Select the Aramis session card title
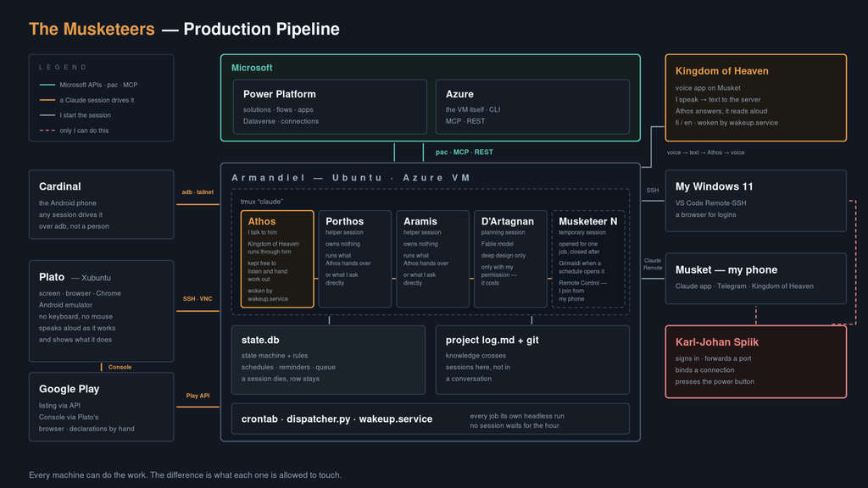The height and width of the screenshot is (488, 868). 420,221
